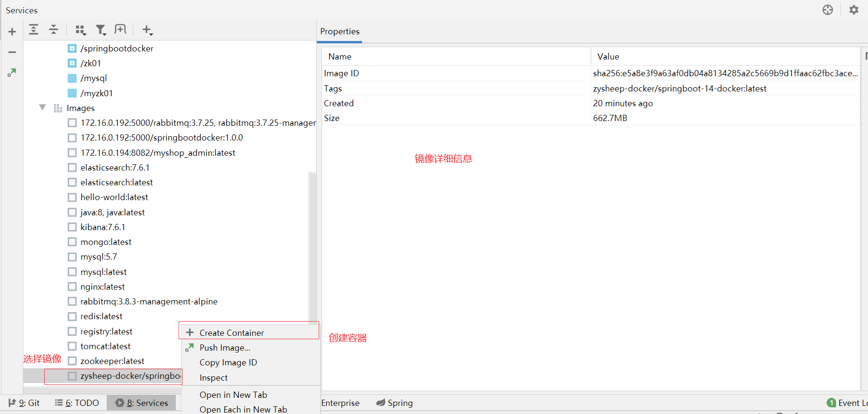The height and width of the screenshot is (414, 868).
Task: Select the mysql:5.7 image icon
Action: coord(72,257)
